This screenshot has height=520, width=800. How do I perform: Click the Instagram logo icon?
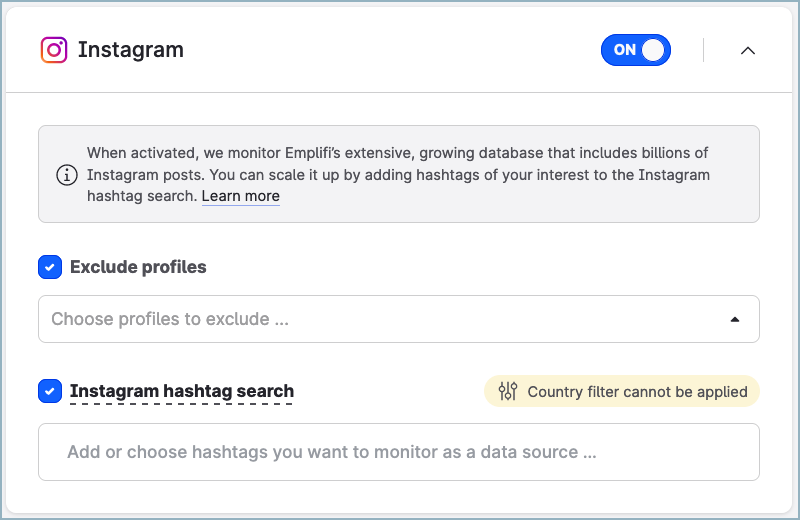pos(54,50)
